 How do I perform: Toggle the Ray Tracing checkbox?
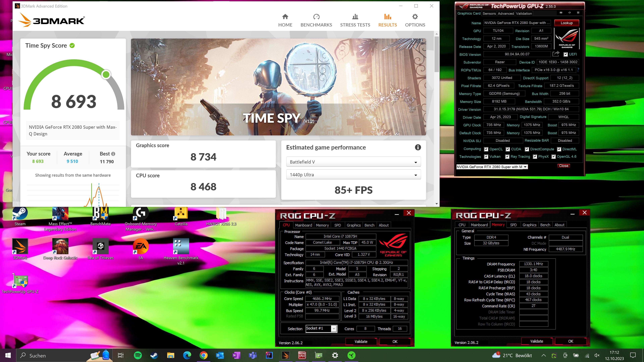(507, 157)
